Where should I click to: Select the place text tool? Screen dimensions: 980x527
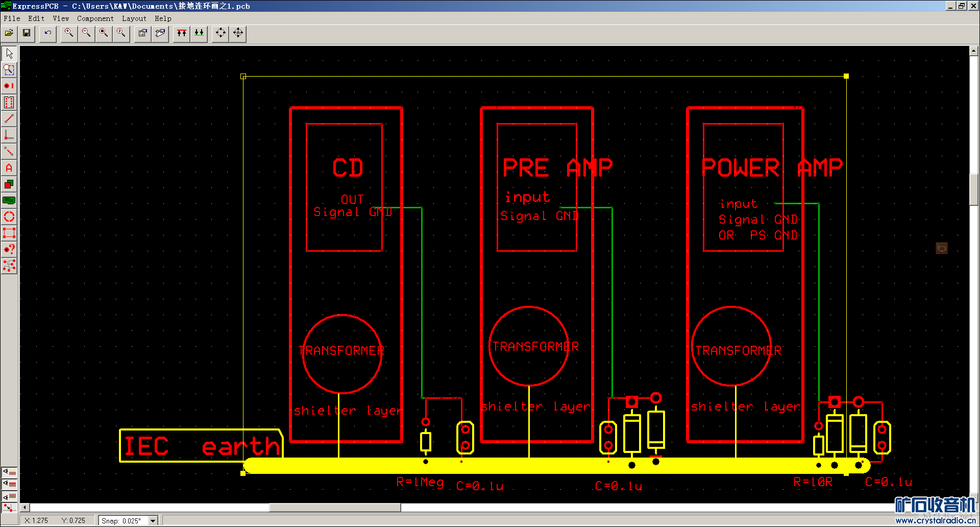[x=9, y=167]
